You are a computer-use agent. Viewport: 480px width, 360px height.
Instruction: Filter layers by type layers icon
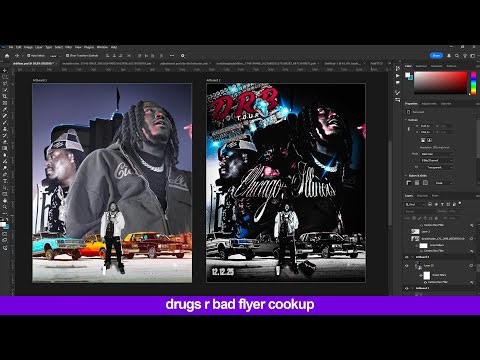click(x=442, y=204)
